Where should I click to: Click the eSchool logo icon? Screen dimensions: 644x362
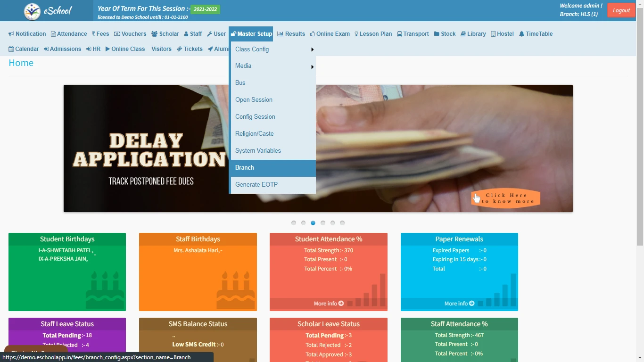[x=33, y=11]
